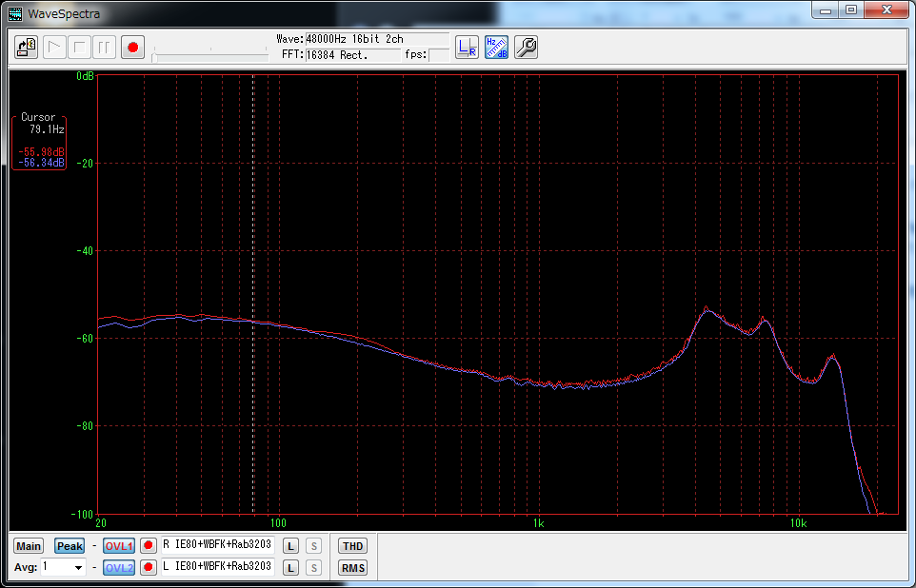916x588 pixels.
Task: Open settings with the wrench icon
Action: click(x=526, y=48)
